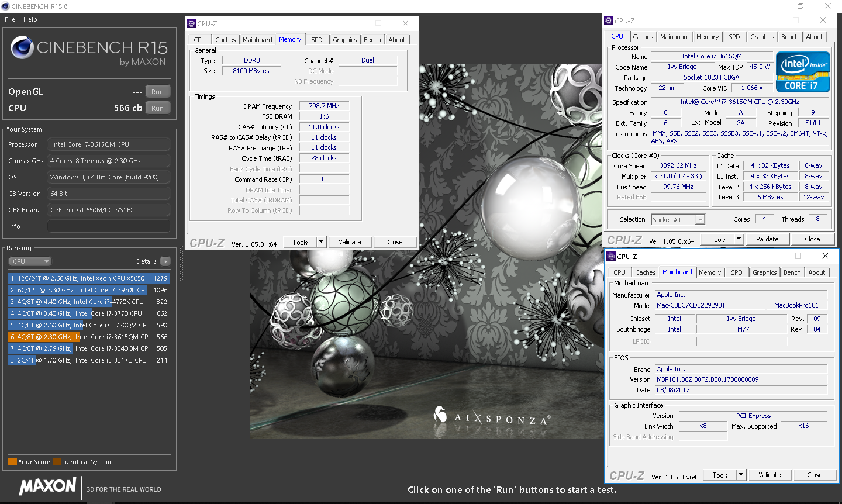Select ranking row Intel Core i7-3930K
Screen dimensions: 842x504
click(89, 290)
